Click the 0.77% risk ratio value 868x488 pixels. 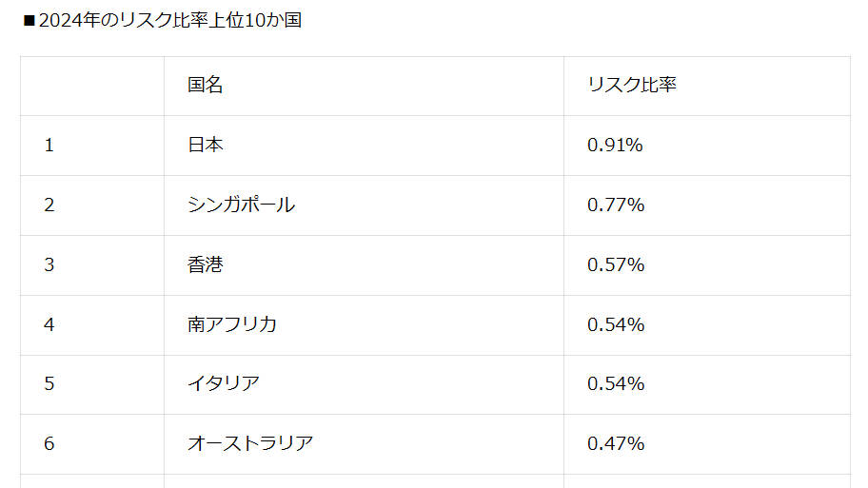coord(616,205)
